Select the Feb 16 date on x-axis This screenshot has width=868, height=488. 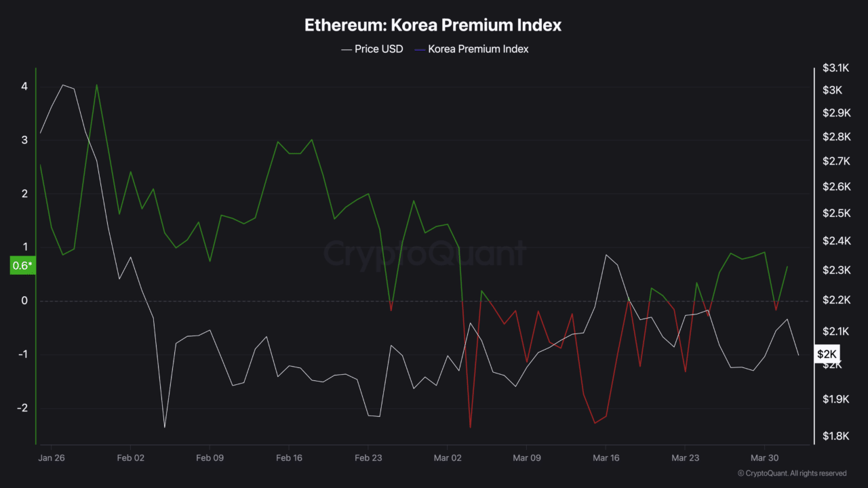tap(288, 457)
